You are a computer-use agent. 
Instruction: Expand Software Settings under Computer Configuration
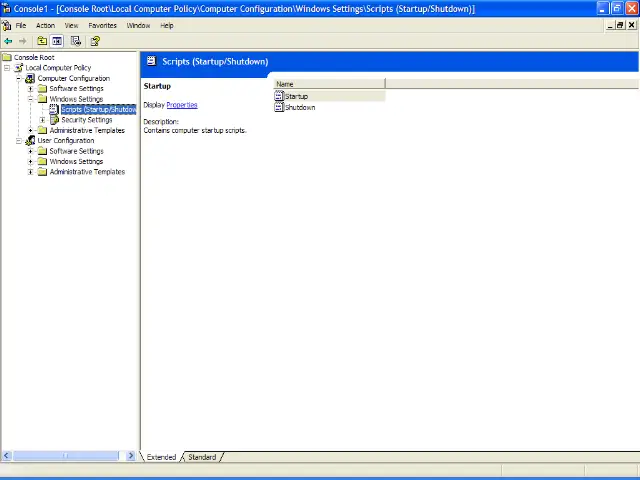(x=31, y=89)
